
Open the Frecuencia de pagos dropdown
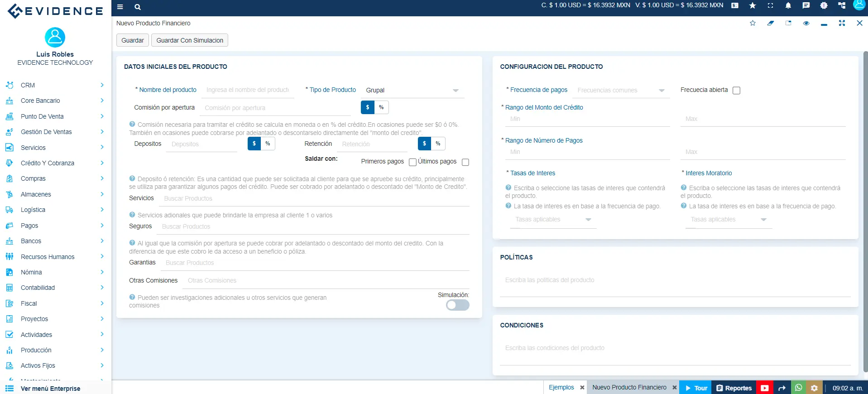(x=620, y=91)
